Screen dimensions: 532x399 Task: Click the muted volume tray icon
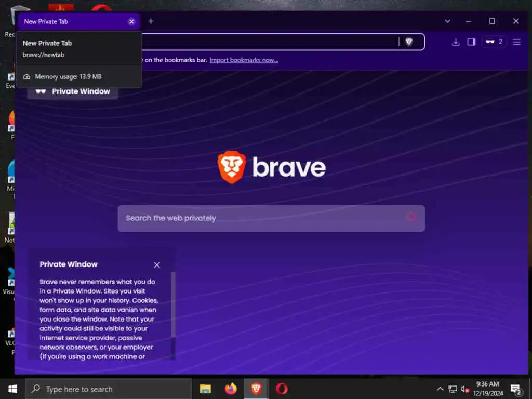(464, 389)
